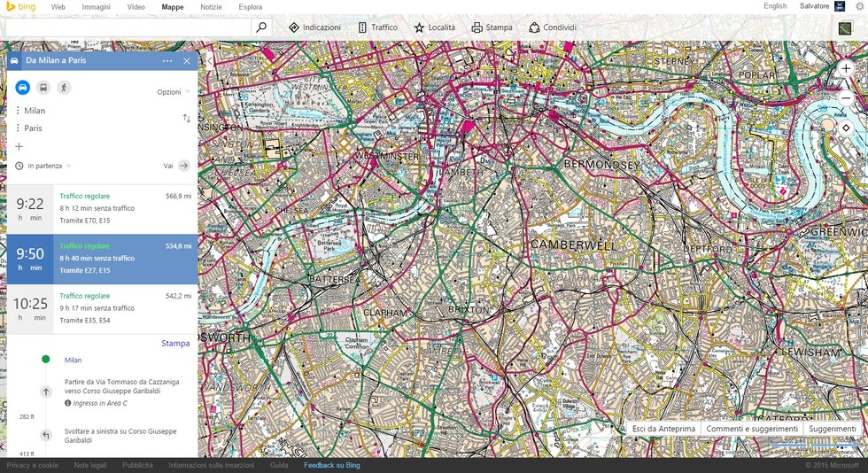Select walking mode

[64, 88]
